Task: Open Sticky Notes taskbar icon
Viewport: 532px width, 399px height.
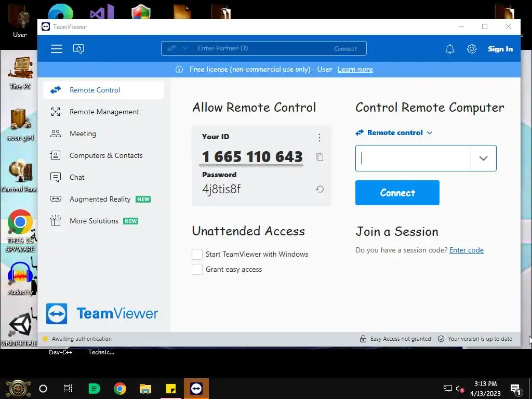Action: (x=171, y=389)
